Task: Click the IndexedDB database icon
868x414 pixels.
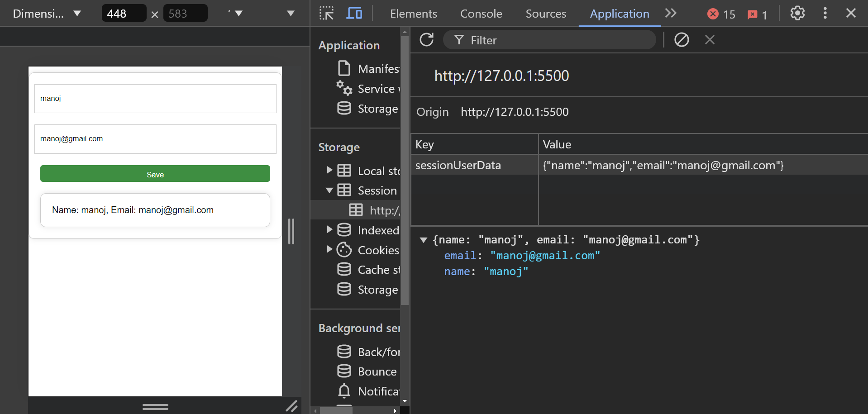Action: pyautogui.click(x=345, y=229)
